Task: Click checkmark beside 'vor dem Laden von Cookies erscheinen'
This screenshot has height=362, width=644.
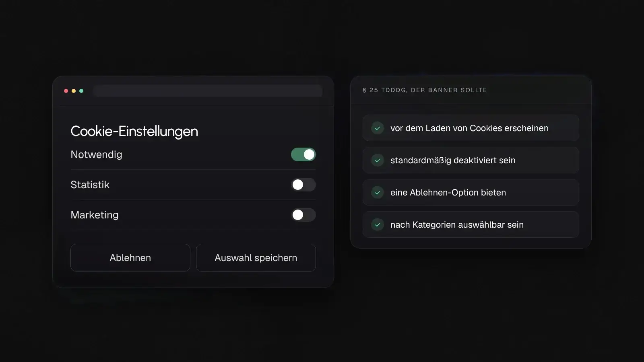Action: (x=378, y=128)
